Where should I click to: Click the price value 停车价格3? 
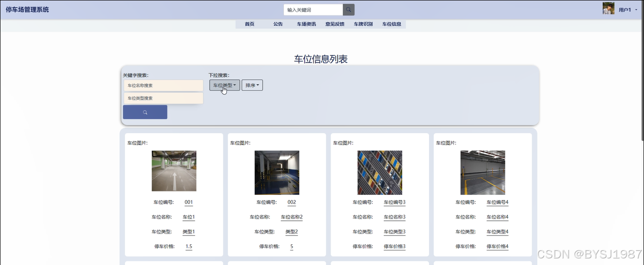[x=395, y=246]
